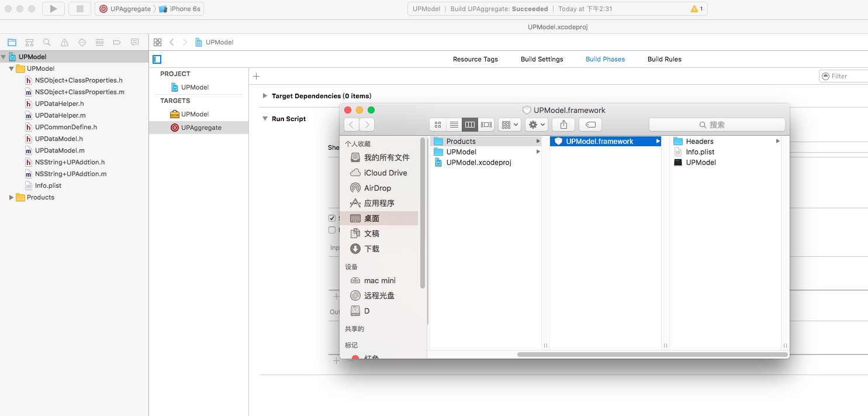This screenshot has height=416, width=868.
Task: Switch Finder to list view
Action: tap(454, 125)
